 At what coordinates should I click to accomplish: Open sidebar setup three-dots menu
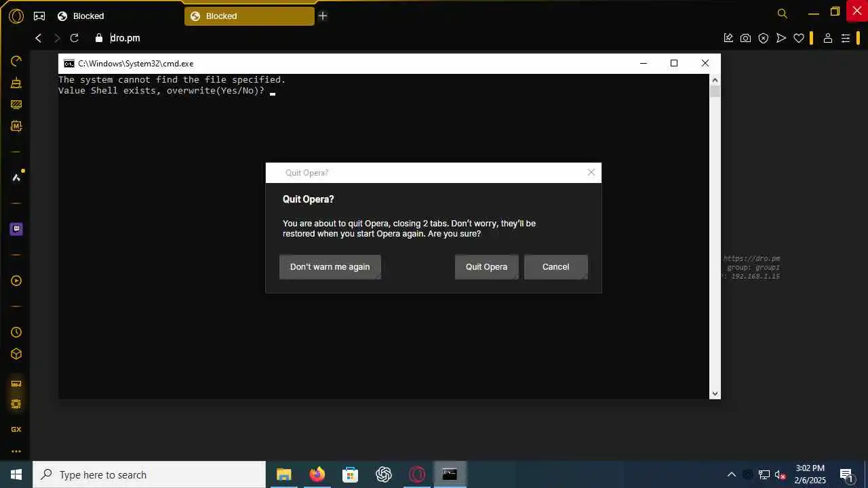[16, 451]
